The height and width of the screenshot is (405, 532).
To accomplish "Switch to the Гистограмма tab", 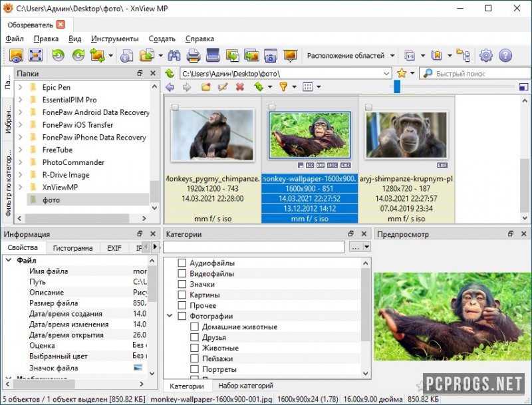I will pyautogui.click(x=72, y=248).
